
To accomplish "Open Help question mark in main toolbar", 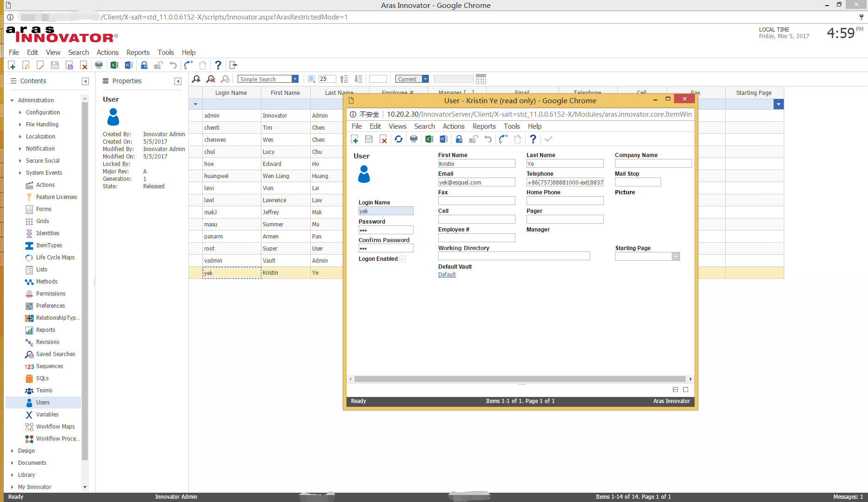I will (x=218, y=65).
